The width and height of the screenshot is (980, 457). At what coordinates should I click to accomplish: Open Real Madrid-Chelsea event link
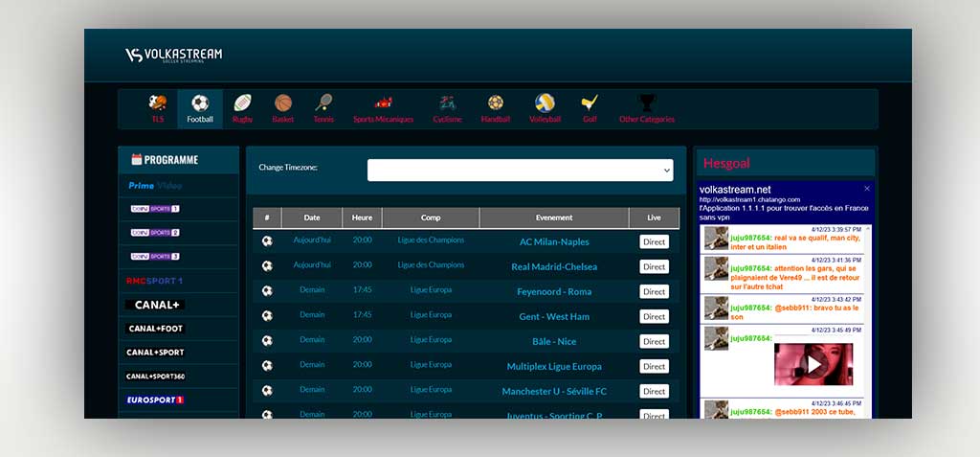tap(554, 266)
